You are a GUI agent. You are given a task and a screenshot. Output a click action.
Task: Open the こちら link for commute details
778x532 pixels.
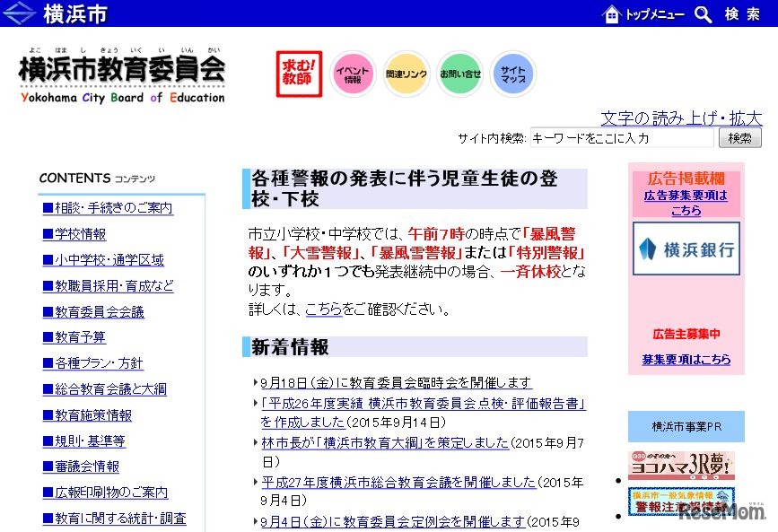click(x=323, y=310)
